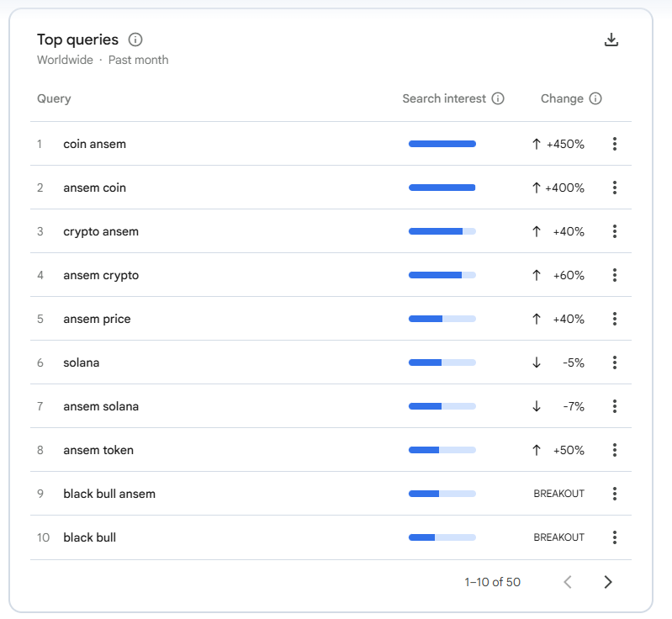This screenshot has width=672, height=619.
Task: Open info icon next to Top queries
Action: pyautogui.click(x=135, y=40)
